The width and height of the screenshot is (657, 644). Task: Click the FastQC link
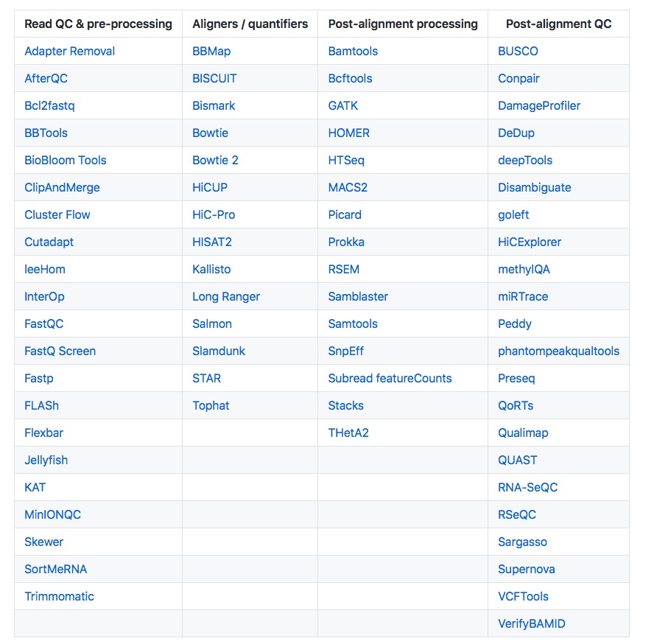(x=44, y=323)
